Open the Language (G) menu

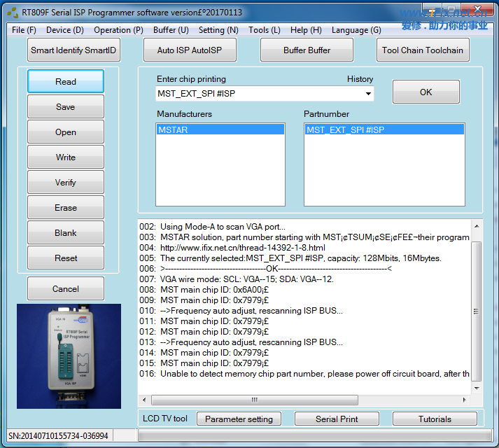356,30
